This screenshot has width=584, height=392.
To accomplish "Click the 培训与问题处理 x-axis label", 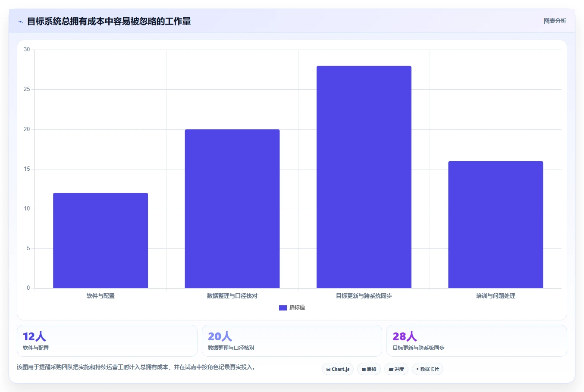I will (x=496, y=296).
